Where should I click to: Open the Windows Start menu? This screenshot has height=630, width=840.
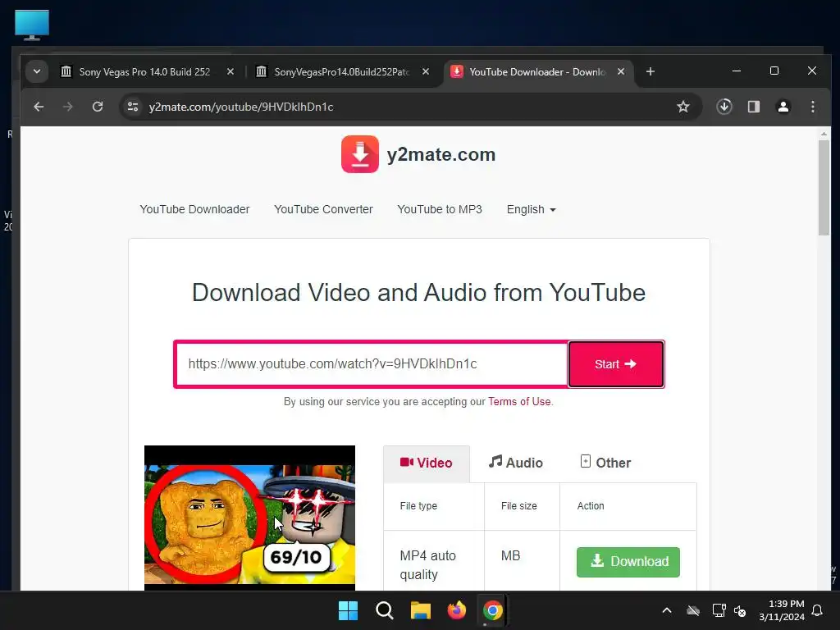tap(348, 610)
